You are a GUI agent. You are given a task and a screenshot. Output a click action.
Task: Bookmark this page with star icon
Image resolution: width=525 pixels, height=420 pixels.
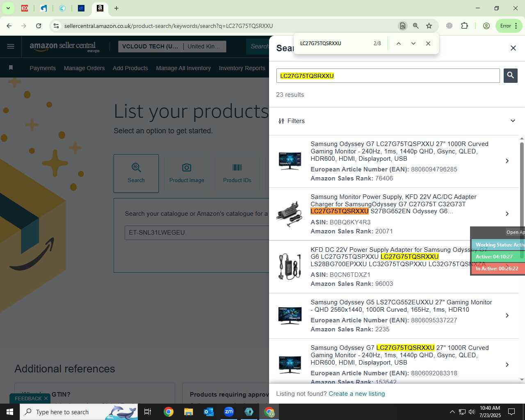(x=429, y=26)
